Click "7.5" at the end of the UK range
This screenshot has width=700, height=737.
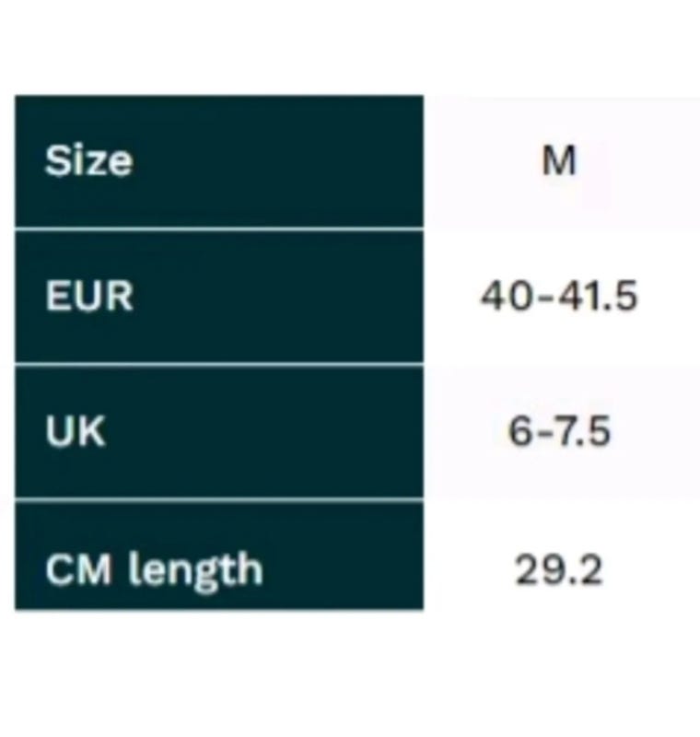(582, 431)
